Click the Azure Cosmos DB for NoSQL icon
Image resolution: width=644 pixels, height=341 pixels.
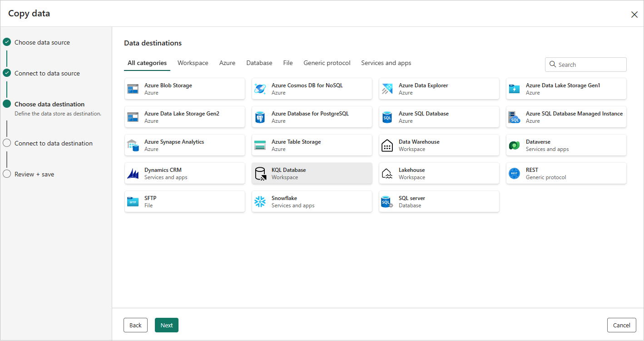tap(260, 89)
